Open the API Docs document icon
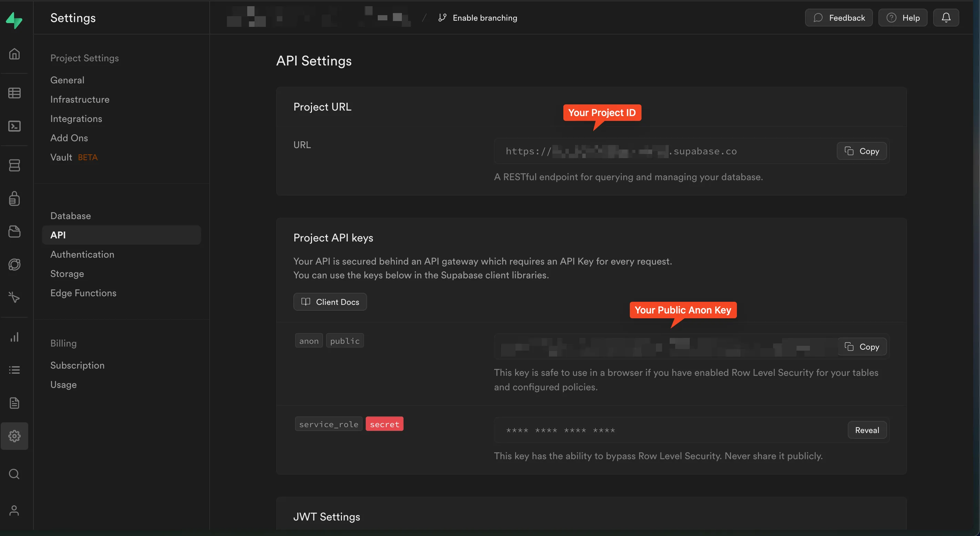This screenshot has height=536, width=980. click(x=14, y=403)
